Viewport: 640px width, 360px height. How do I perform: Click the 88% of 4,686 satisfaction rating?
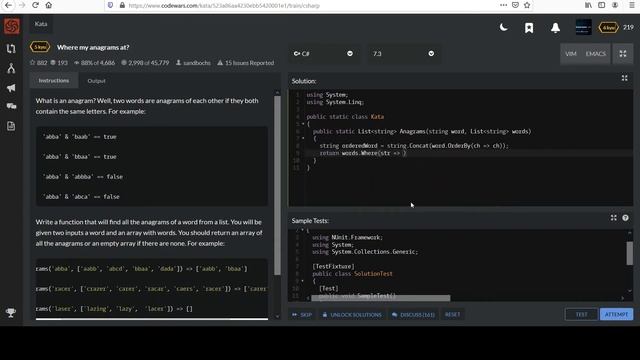[x=95, y=63]
